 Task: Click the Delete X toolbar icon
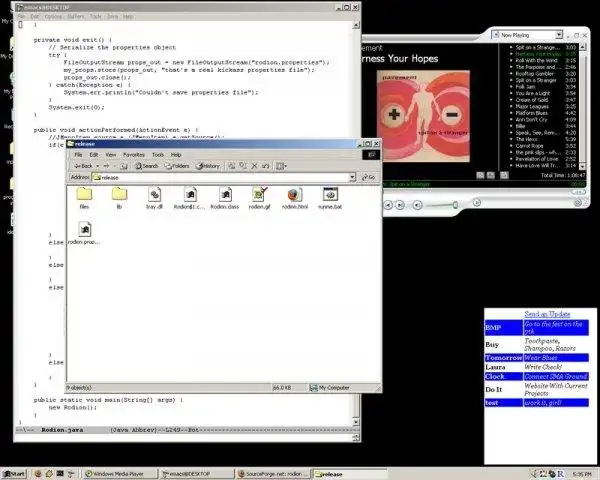pyautogui.click(x=254, y=166)
